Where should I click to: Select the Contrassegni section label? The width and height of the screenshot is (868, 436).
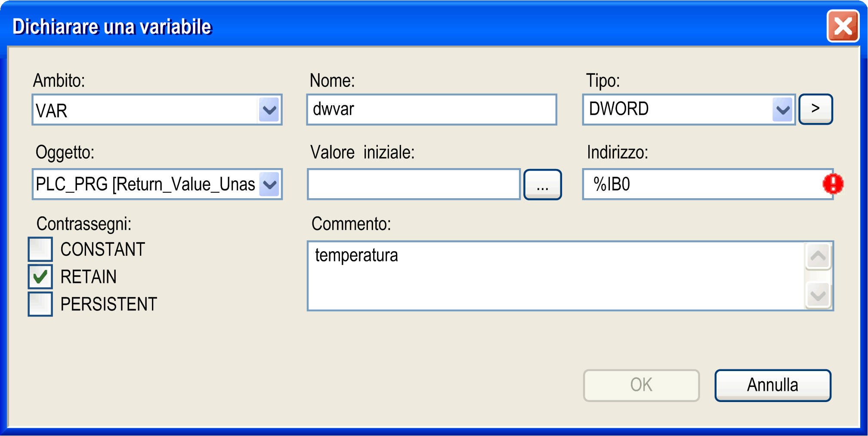click(84, 224)
